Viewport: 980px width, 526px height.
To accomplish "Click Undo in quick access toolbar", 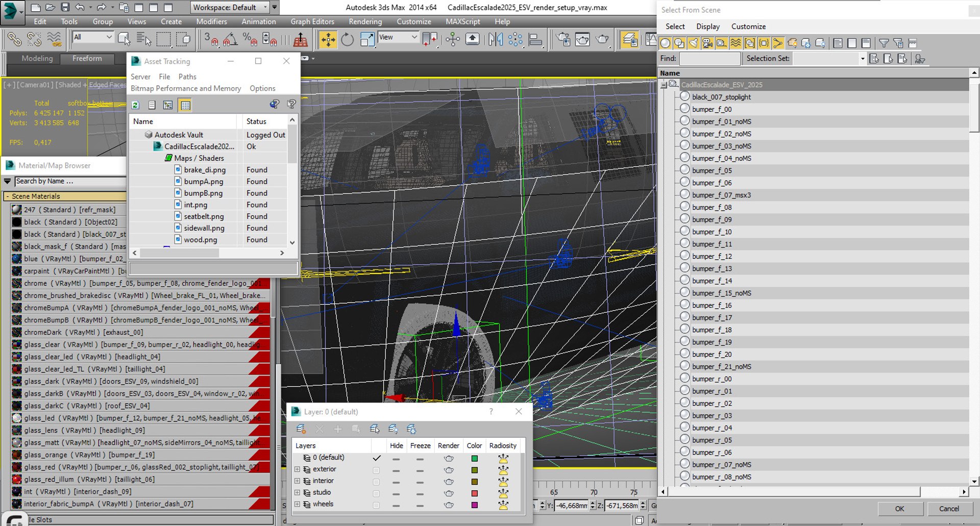I will 80,7.
